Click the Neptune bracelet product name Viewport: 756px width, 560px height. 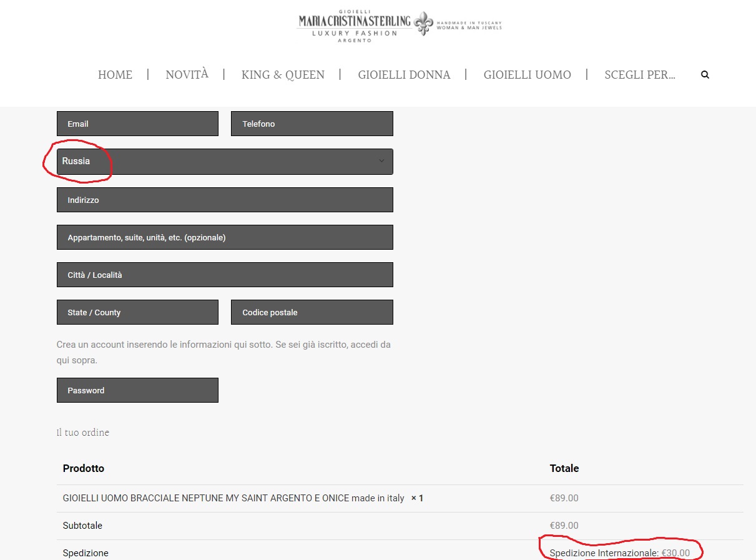point(233,498)
